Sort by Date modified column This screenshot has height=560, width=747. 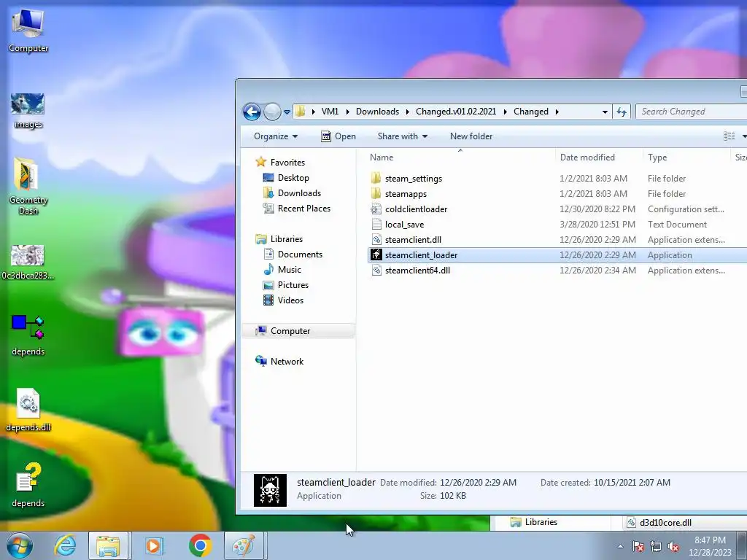(x=598, y=157)
